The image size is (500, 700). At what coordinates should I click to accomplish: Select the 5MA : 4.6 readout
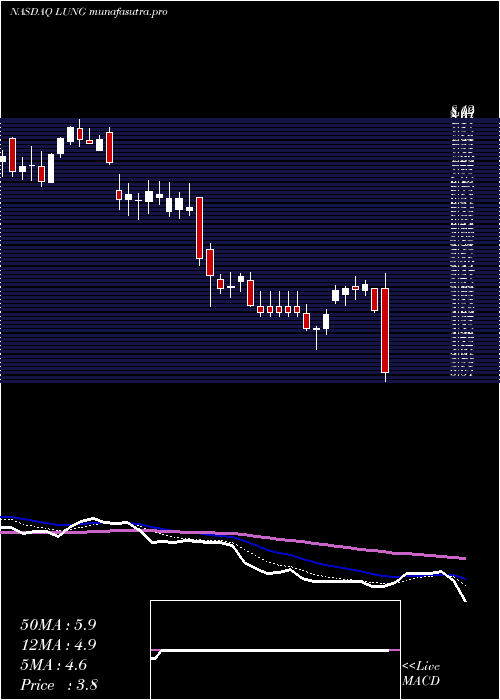point(54,665)
